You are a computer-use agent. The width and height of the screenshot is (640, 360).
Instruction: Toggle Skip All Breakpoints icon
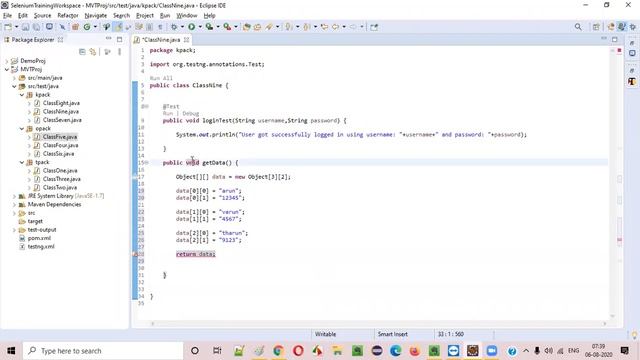tap(62, 27)
